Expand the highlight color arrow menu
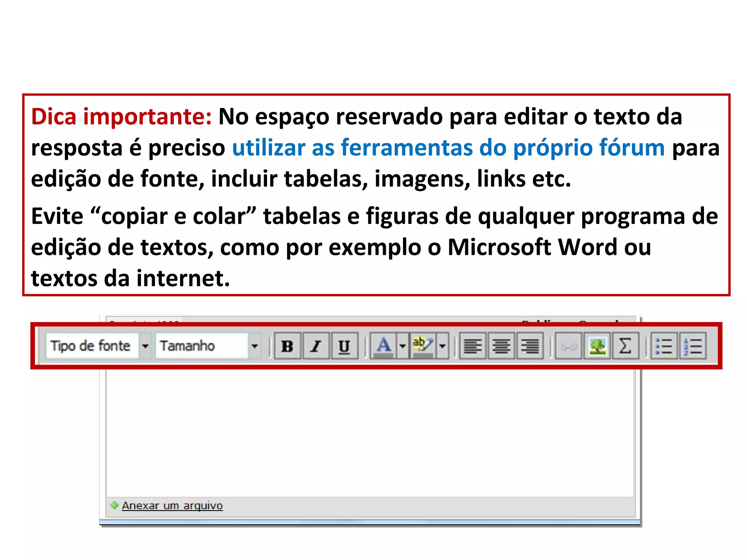The width and height of the screenshot is (747, 560). [442, 346]
